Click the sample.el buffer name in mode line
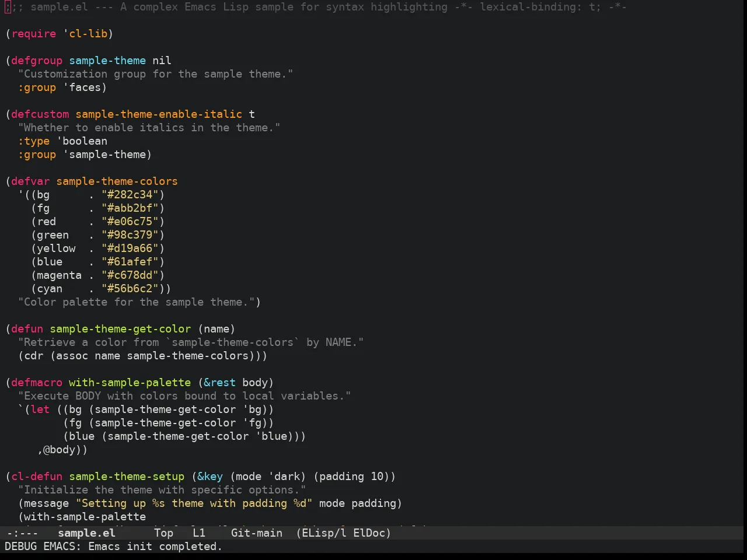This screenshot has width=747, height=560. [x=86, y=533]
